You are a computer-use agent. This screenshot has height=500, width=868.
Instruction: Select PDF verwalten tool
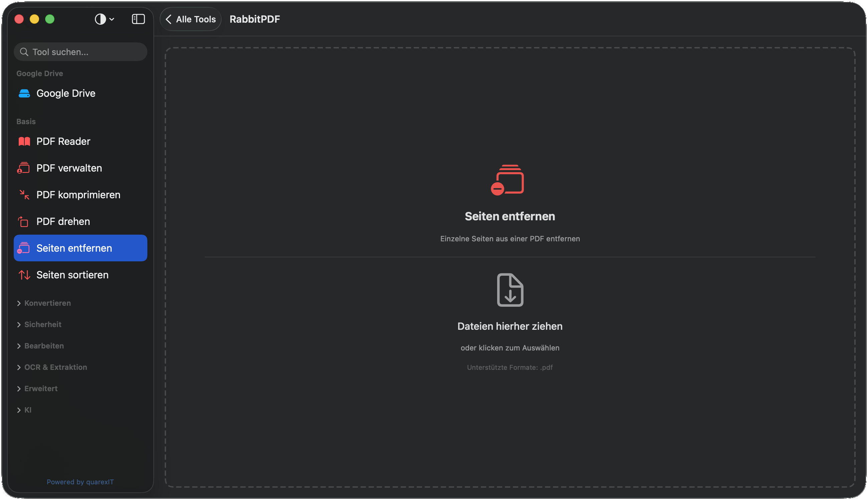click(81, 168)
